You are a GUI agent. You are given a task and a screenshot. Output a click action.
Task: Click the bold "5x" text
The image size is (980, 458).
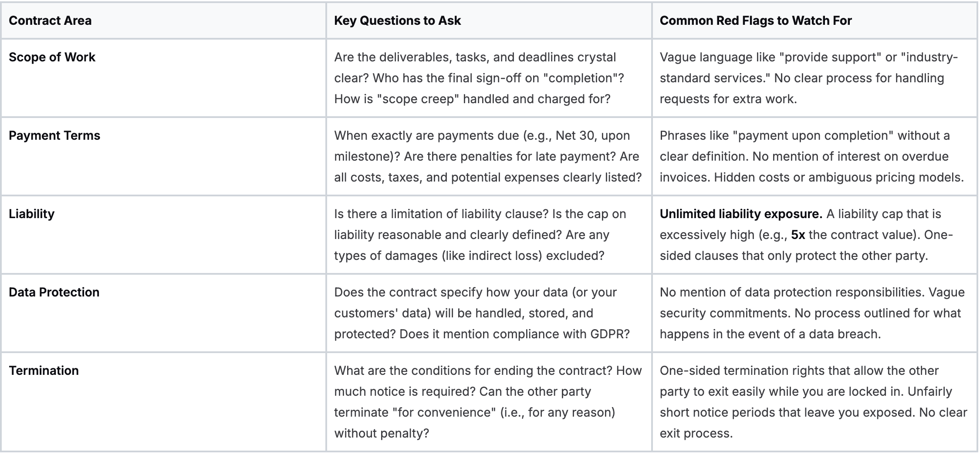798,235
